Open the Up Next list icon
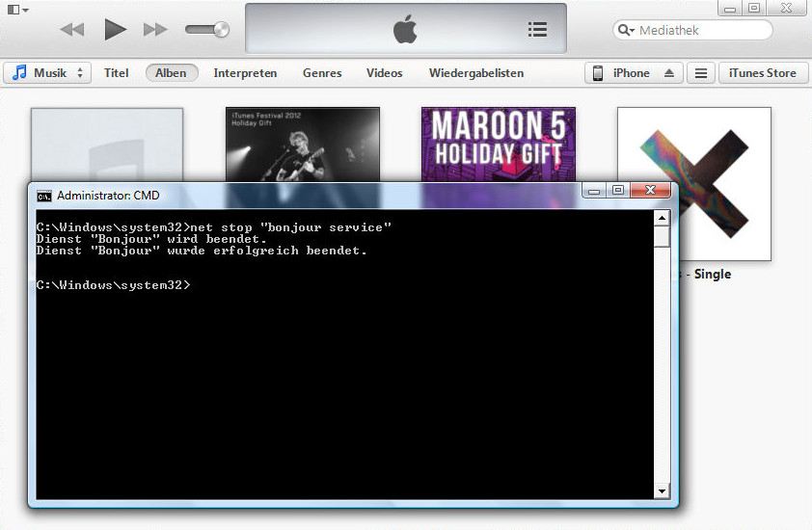 537,30
